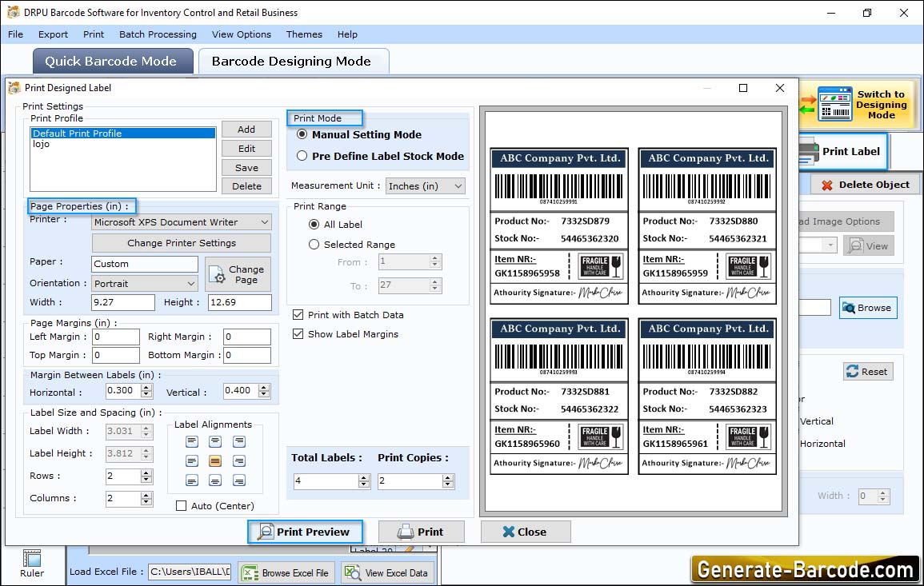
Task: Click the printer icon on the Print button
Action: click(x=406, y=532)
